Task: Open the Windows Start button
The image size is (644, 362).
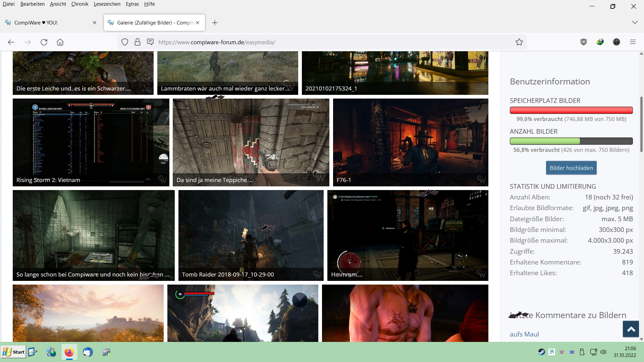Action: coord(14,352)
